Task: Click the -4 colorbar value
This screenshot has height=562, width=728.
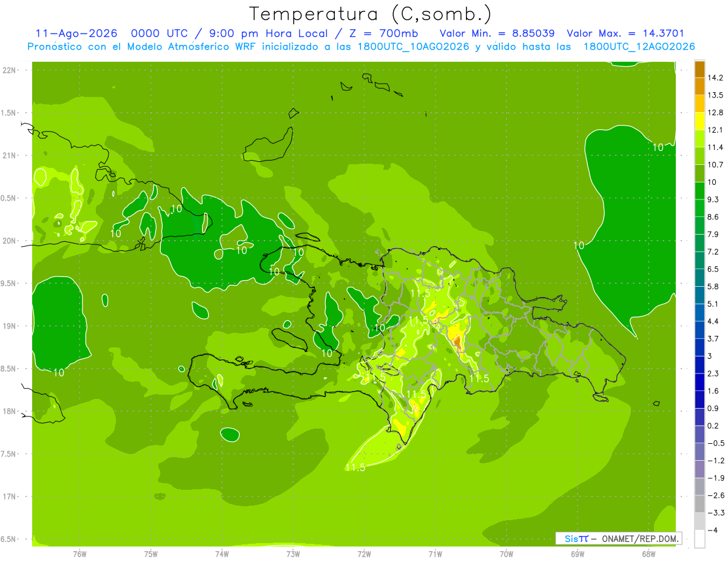Action: coord(712,530)
